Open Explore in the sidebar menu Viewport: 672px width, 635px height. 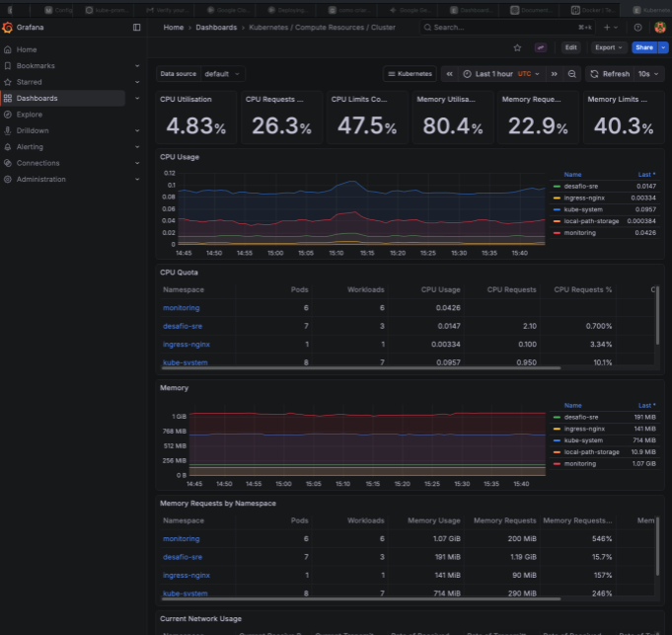pos(30,115)
